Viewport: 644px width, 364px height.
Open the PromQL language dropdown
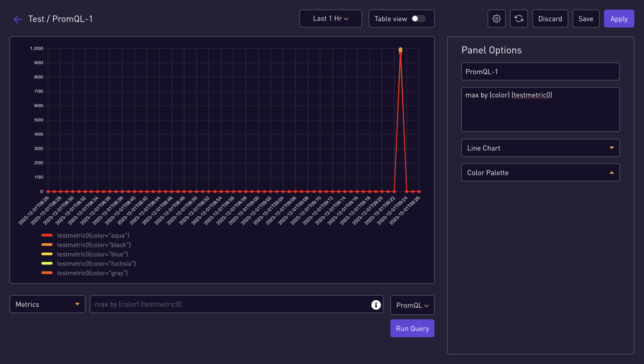click(x=412, y=305)
